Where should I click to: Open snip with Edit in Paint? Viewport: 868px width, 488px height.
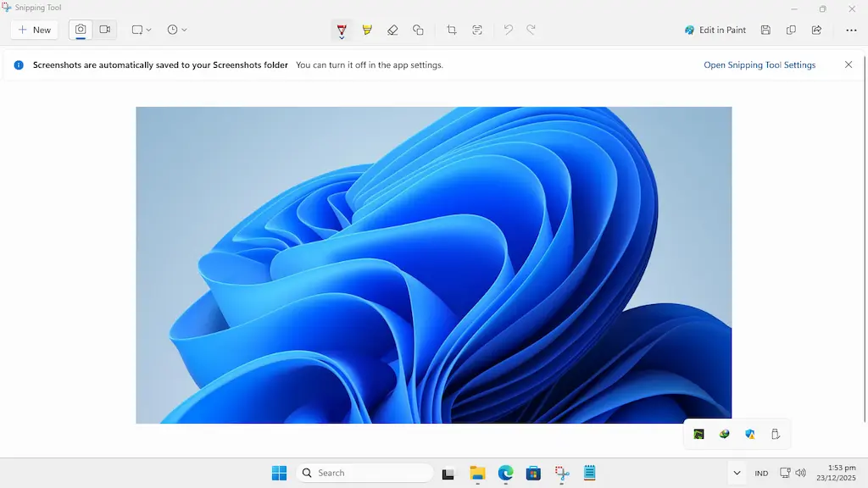715,30
